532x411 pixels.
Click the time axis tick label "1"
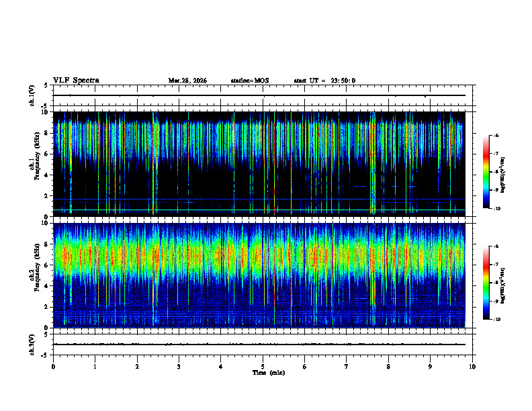[95, 367]
